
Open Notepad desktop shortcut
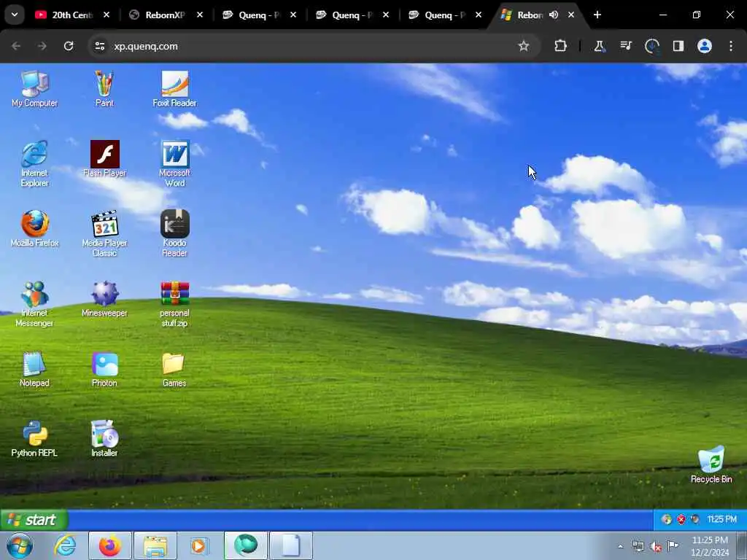click(34, 368)
